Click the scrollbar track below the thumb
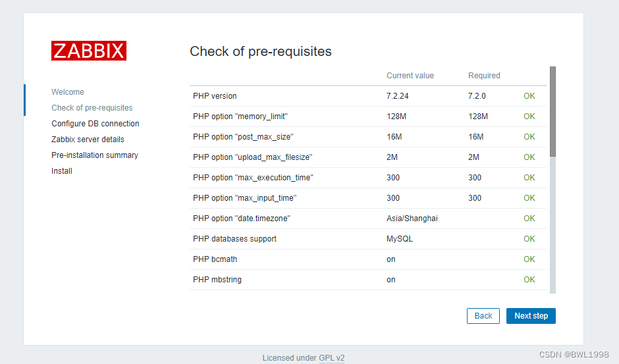 [x=552, y=225]
